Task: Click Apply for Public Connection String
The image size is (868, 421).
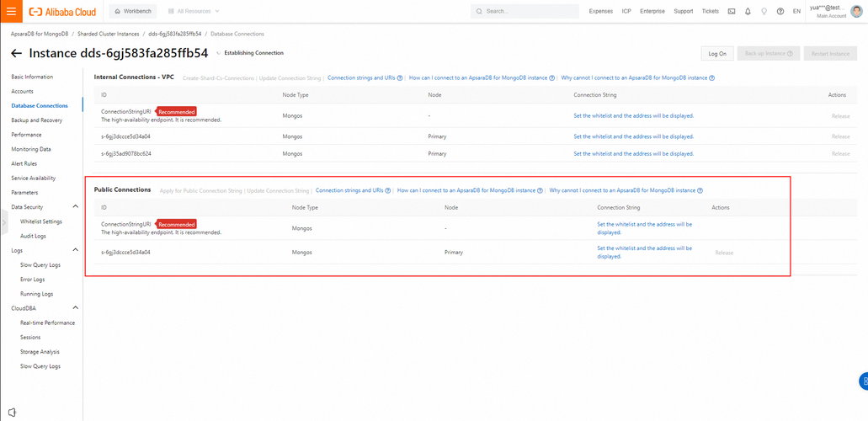Action: pos(201,190)
